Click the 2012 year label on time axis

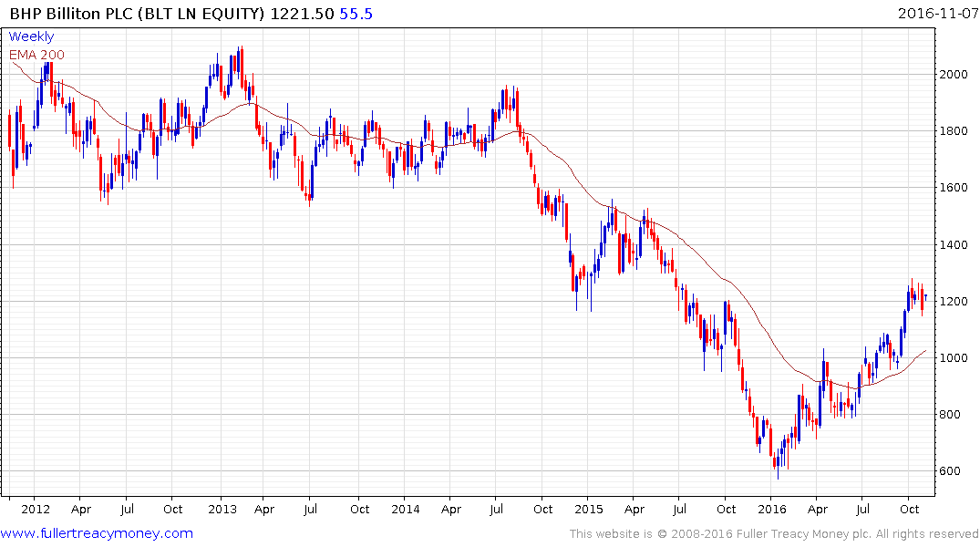pos(35,509)
